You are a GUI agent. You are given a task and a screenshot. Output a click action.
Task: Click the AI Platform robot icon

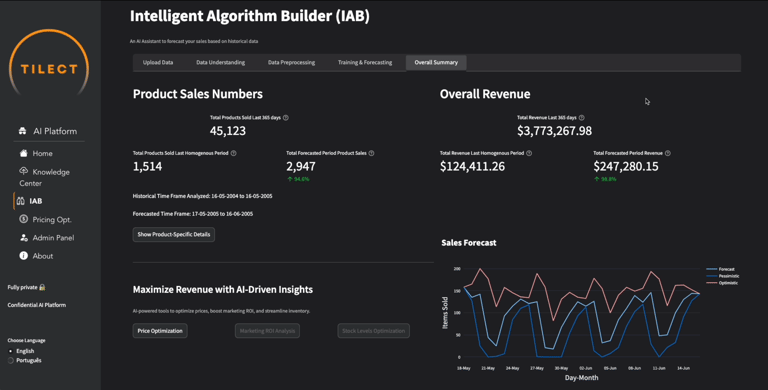click(x=23, y=131)
